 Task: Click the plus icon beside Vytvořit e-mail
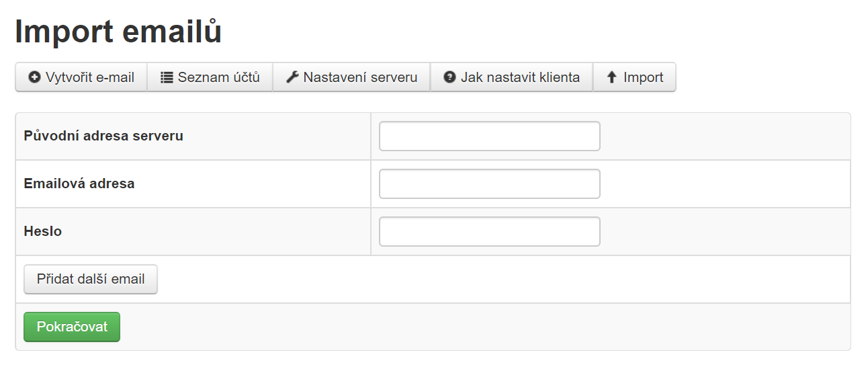tap(34, 77)
